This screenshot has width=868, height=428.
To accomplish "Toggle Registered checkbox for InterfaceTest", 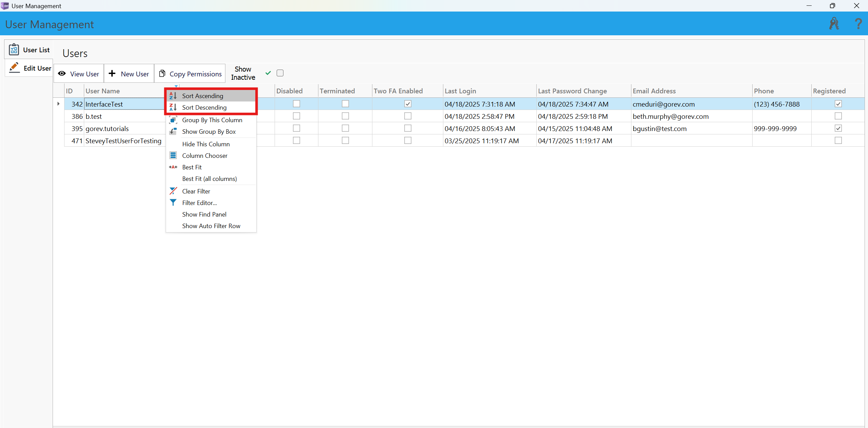I will (838, 104).
